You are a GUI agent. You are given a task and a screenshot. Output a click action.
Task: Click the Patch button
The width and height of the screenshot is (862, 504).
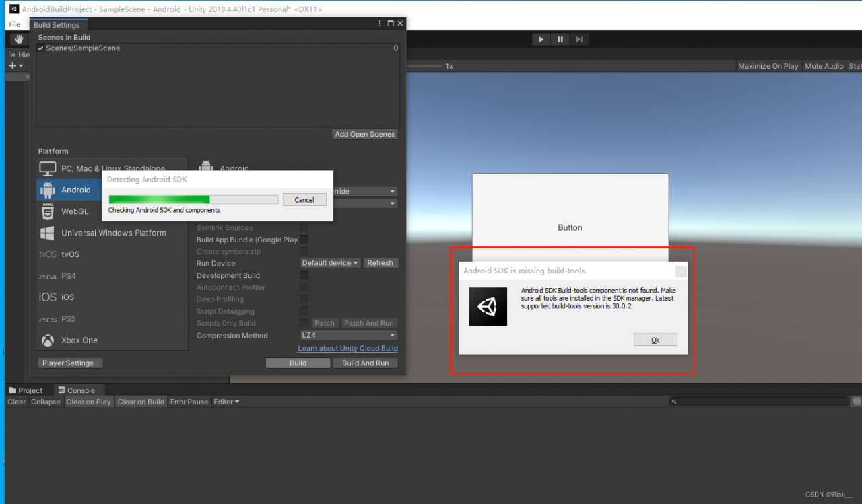coord(325,323)
